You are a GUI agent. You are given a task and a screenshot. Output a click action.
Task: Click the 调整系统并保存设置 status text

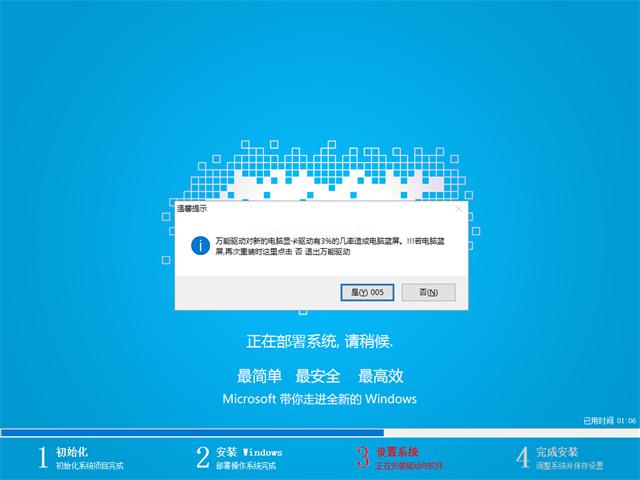click(569, 465)
